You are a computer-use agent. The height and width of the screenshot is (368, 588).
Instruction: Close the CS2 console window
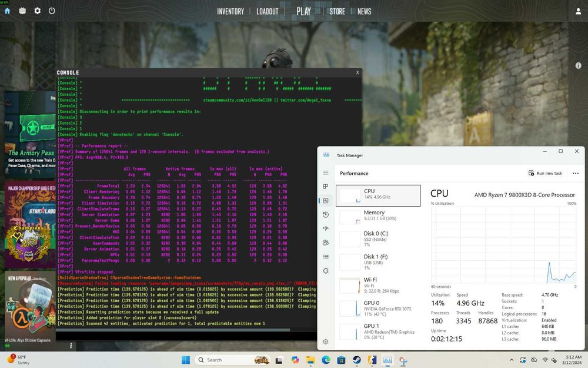358,72
